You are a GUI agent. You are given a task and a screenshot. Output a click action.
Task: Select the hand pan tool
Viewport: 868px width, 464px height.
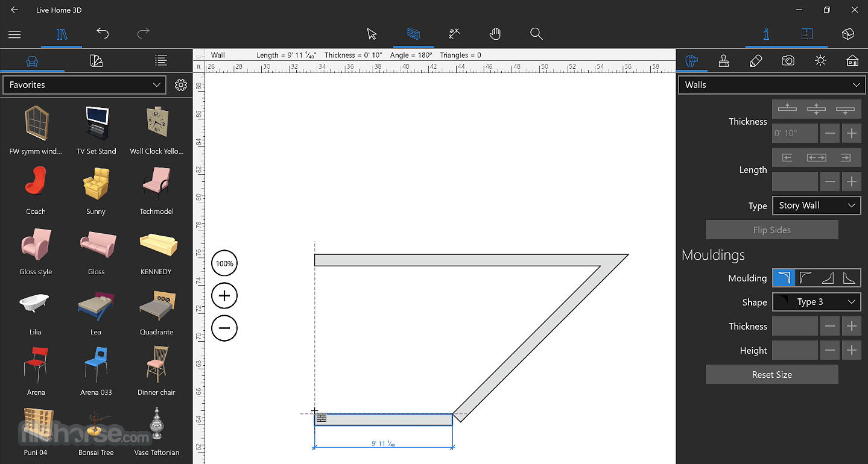pos(495,34)
